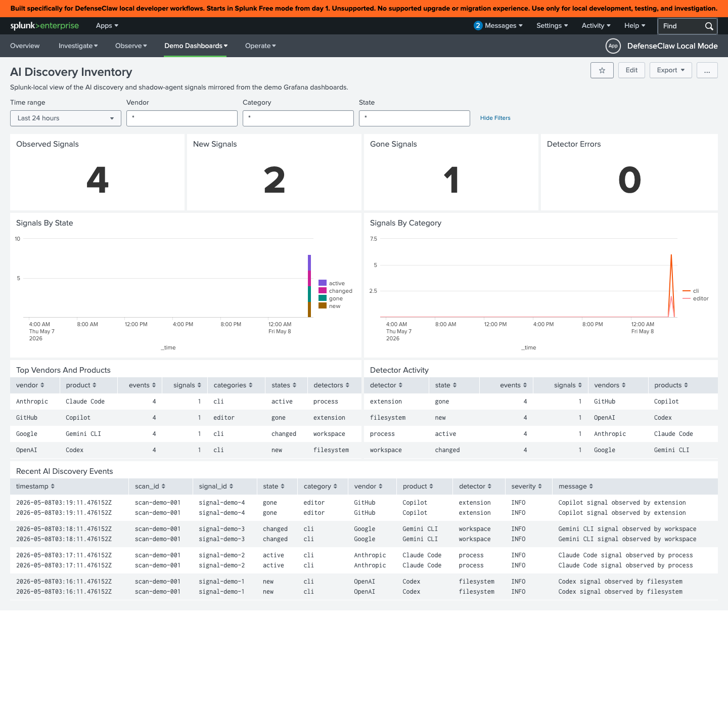Click the Hide Filters link
The width and height of the screenshot is (728, 708).
click(495, 118)
